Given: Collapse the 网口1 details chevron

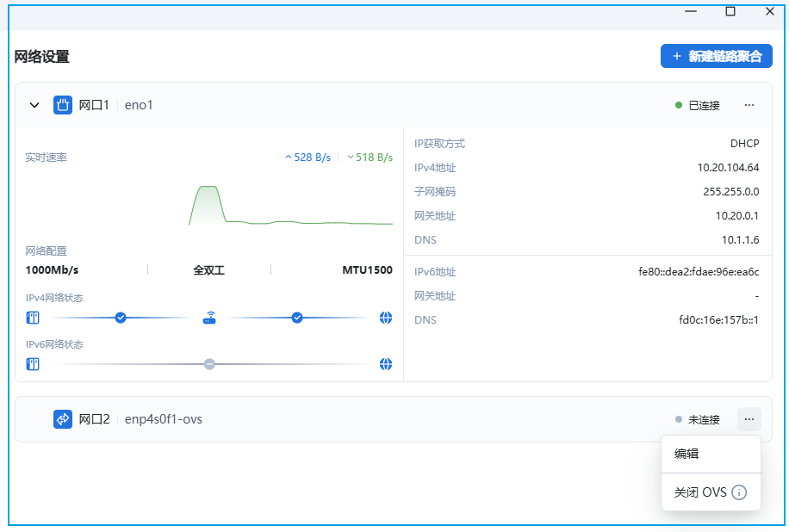Looking at the screenshot, I should point(34,105).
